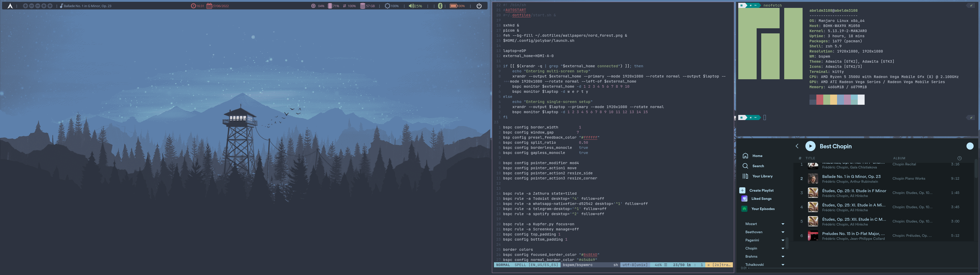Open Your Episodes green icon
This screenshot has height=275, width=980.
pyautogui.click(x=745, y=209)
